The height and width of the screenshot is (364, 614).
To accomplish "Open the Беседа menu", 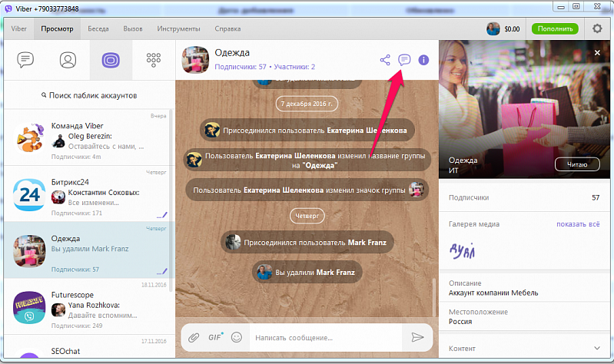I will pos(98,28).
